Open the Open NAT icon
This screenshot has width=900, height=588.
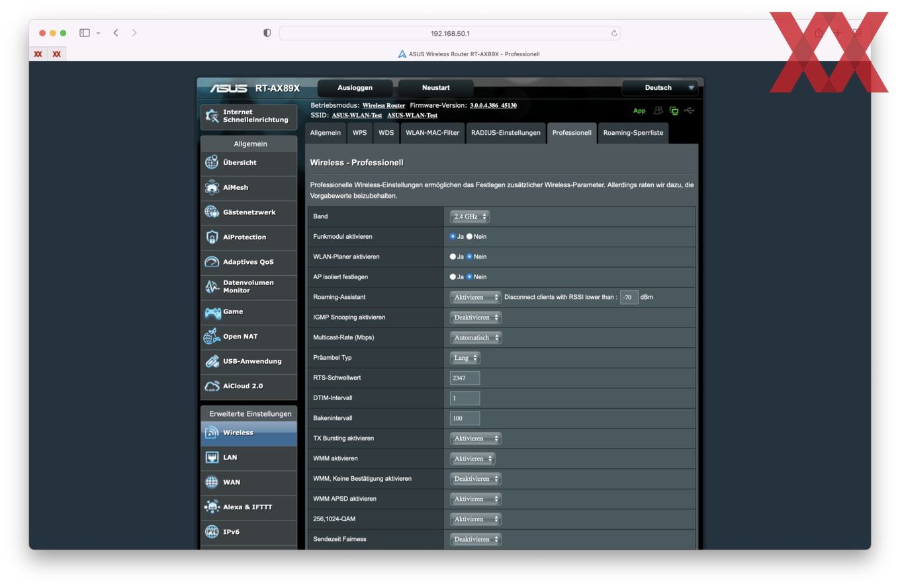point(212,336)
